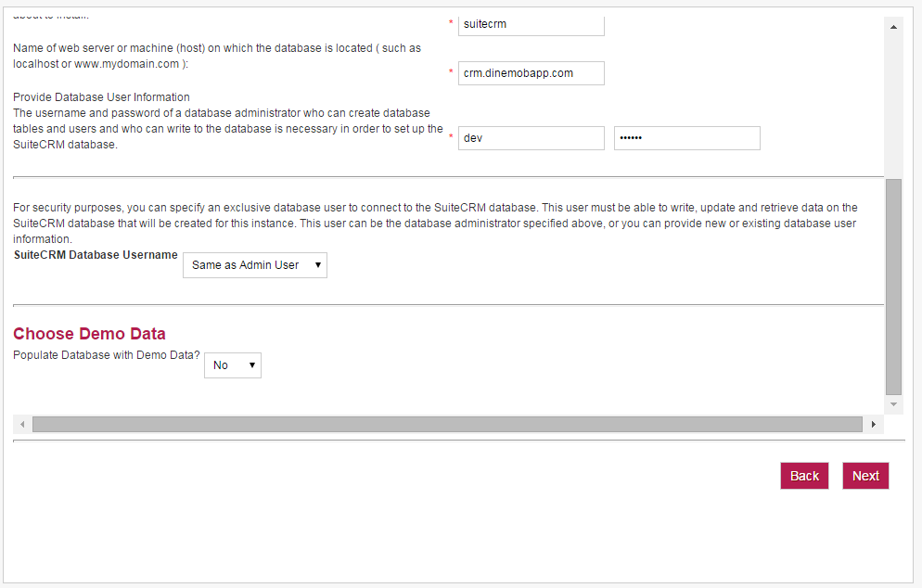The image size is (922, 588).
Task: Click the SuiteCRM Database Username label
Action: [96, 255]
